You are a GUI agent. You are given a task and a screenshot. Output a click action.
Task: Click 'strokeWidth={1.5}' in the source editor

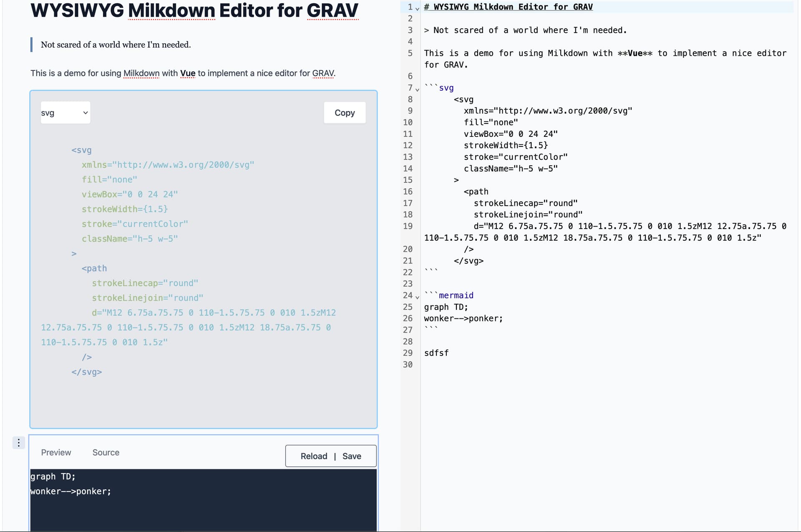click(506, 146)
